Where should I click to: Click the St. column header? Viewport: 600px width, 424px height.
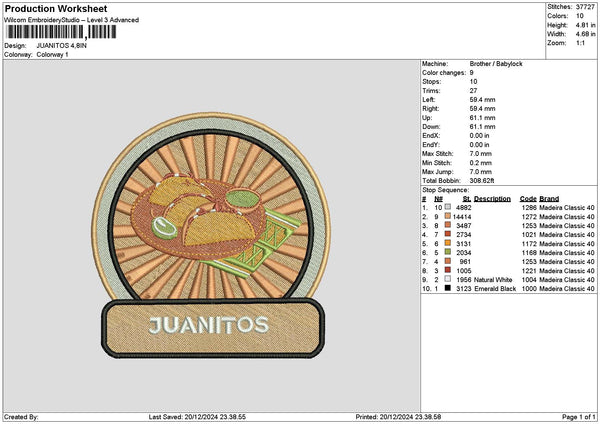click(466, 199)
